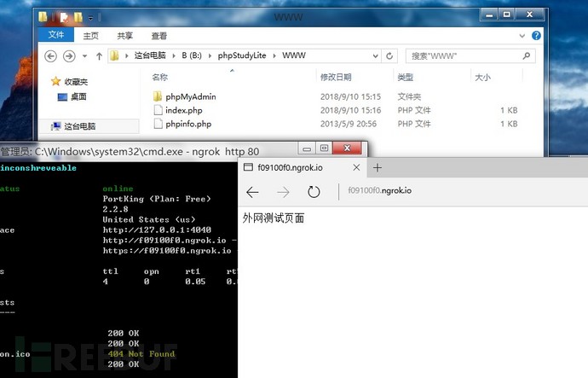Sort files by 修改日期 column header
The image size is (588, 378).
click(x=336, y=77)
